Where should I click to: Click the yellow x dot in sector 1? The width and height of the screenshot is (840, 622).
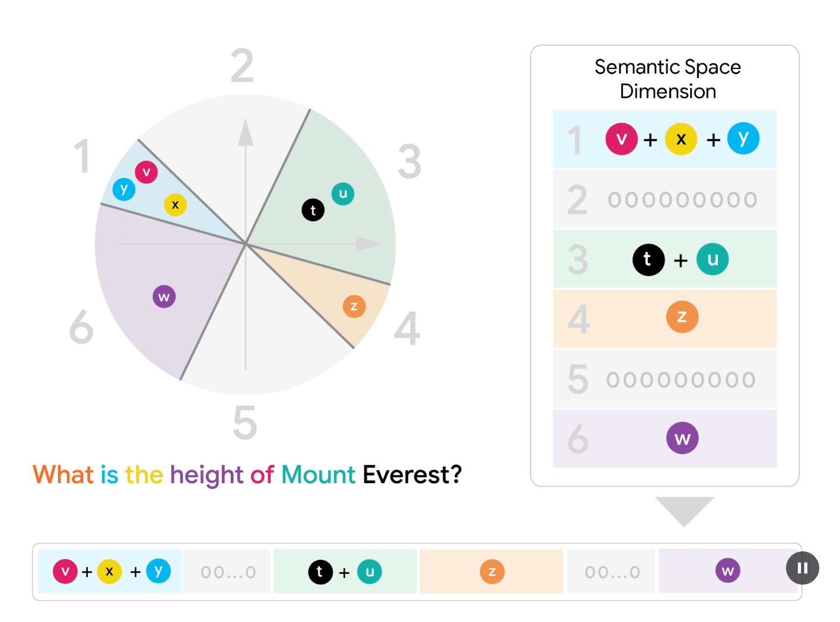coord(175,205)
